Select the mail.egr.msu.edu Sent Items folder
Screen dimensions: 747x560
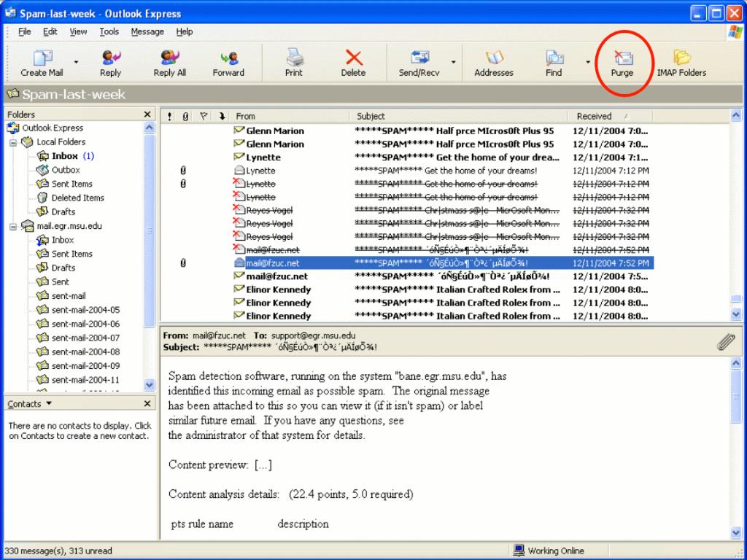pos(64,254)
